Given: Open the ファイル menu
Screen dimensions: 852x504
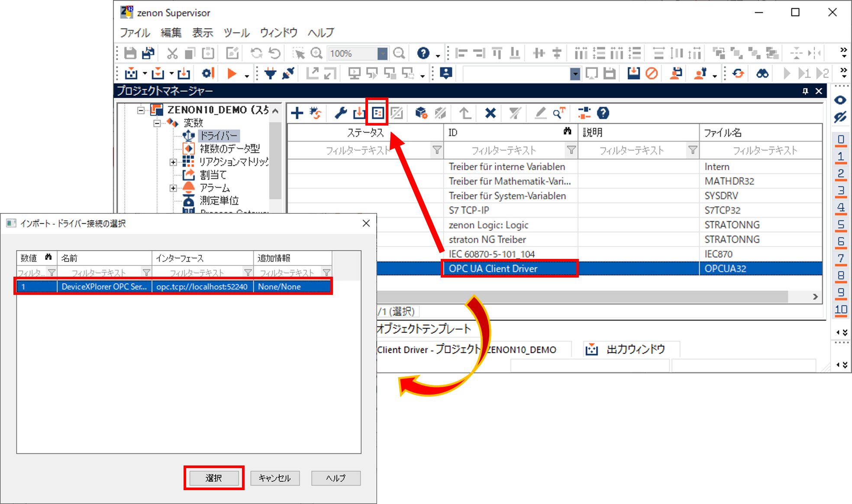Looking at the screenshot, I should 135,33.
